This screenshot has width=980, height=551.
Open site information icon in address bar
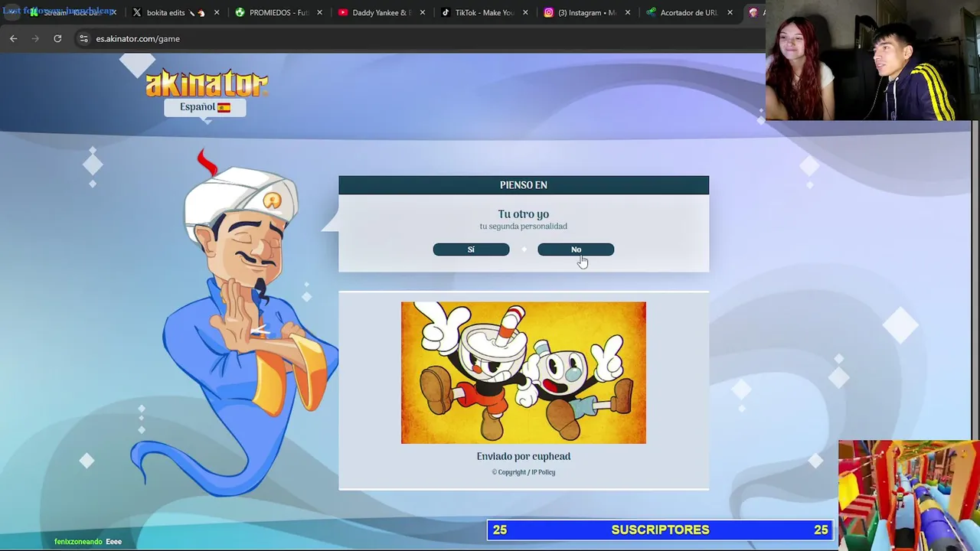[x=83, y=38]
